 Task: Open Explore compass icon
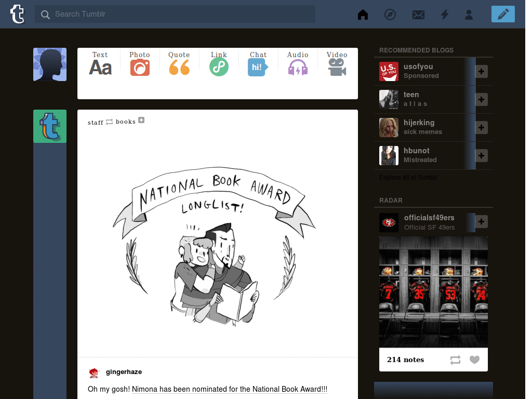pos(390,14)
